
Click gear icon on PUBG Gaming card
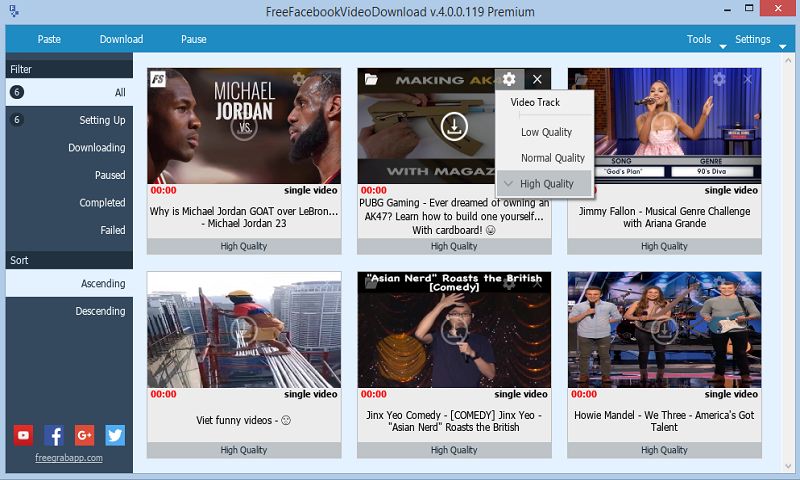click(509, 79)
